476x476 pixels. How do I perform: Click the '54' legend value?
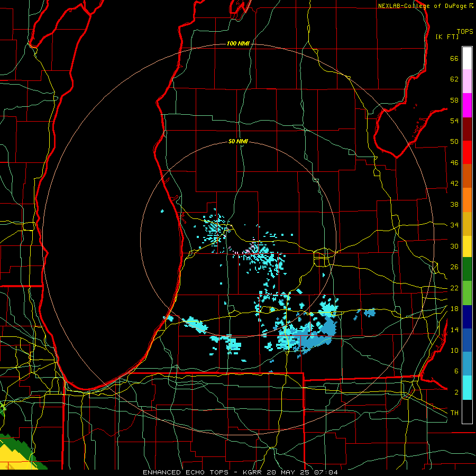(454, 121)
